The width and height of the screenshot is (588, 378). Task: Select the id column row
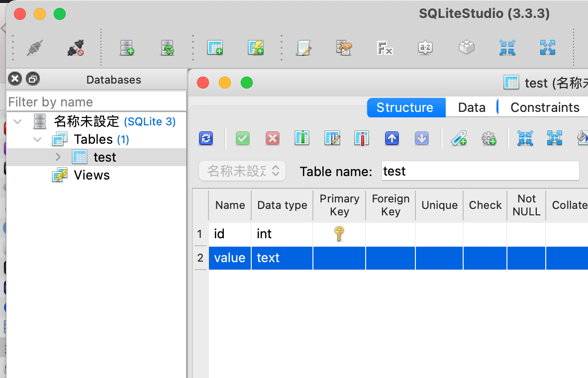tap(229, 234)
